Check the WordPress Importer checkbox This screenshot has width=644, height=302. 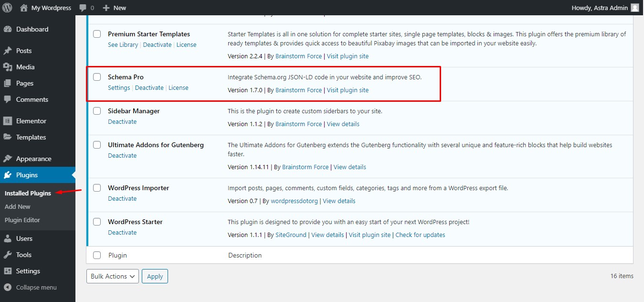[97, 188]
